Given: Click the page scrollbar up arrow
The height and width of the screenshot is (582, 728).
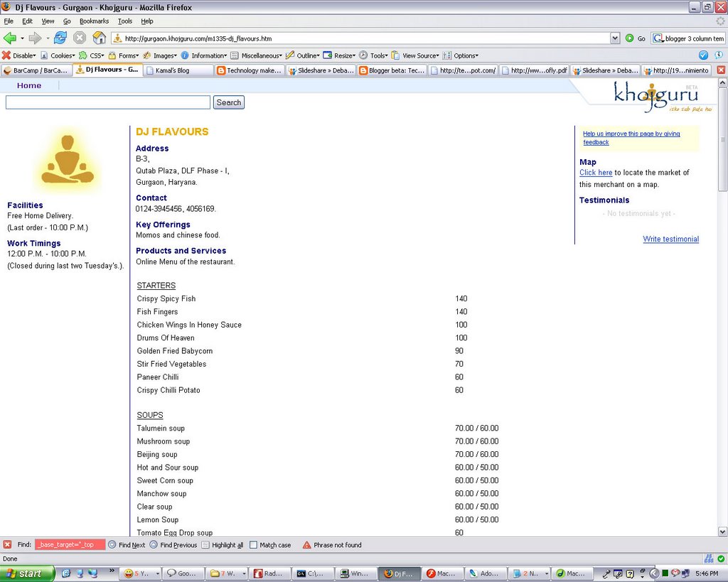Looking at the screenshot, I should [x=722, y=82].
